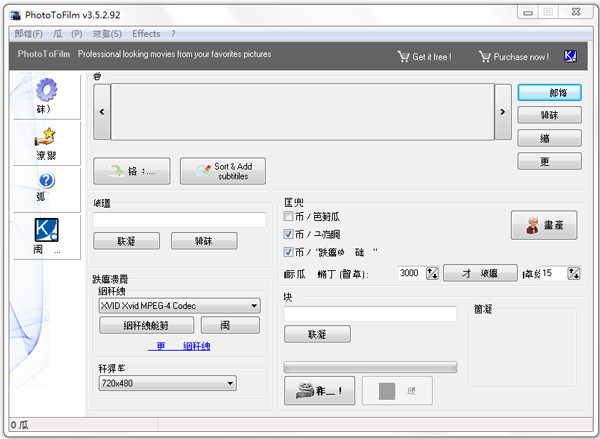Click the 3000 duration value field
Image resolution: width=600 pixels, height=439 pixels.
(412, 273)
